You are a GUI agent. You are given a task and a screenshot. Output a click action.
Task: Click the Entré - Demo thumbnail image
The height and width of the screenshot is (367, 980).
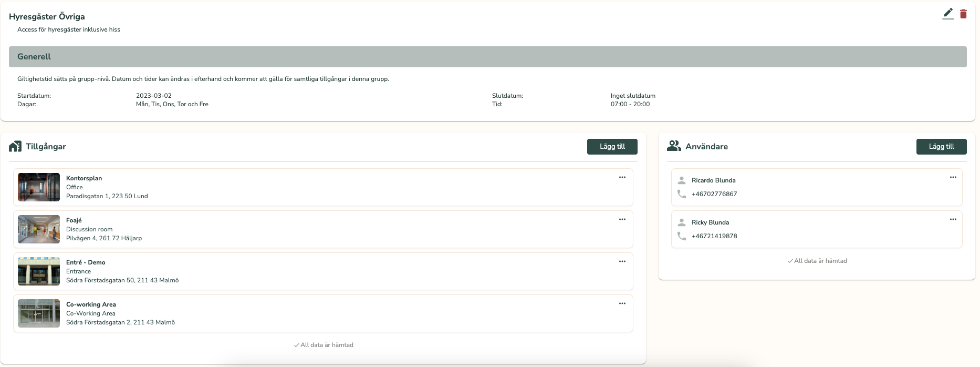(39, 271)
